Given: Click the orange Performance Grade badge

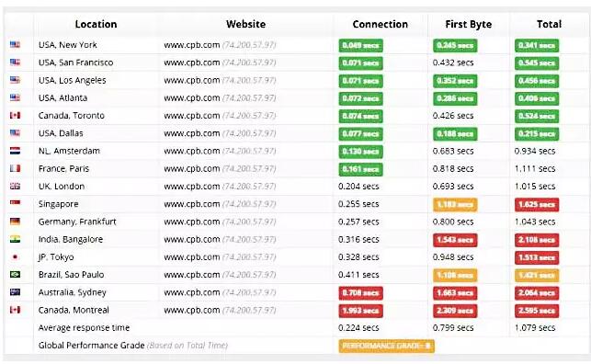Looking at the screenshot, I should pyautogui.click(x=386, y=346).
